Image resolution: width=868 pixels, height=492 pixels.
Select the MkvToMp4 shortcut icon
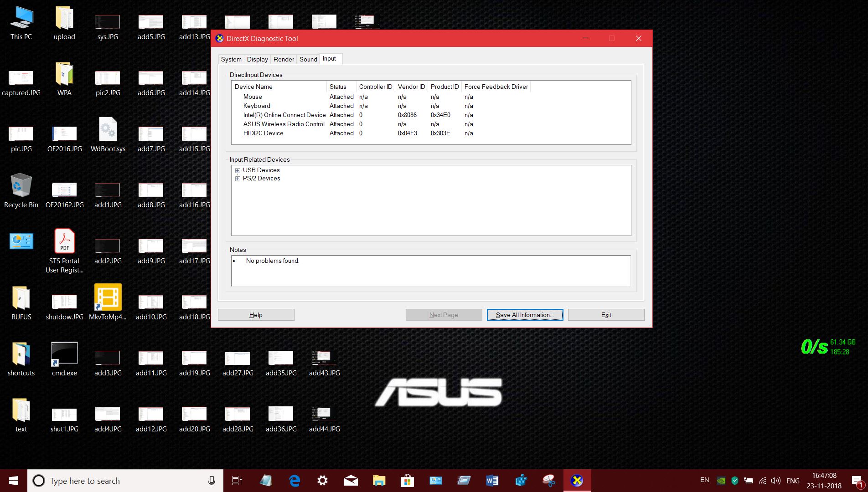coord(108,302)
